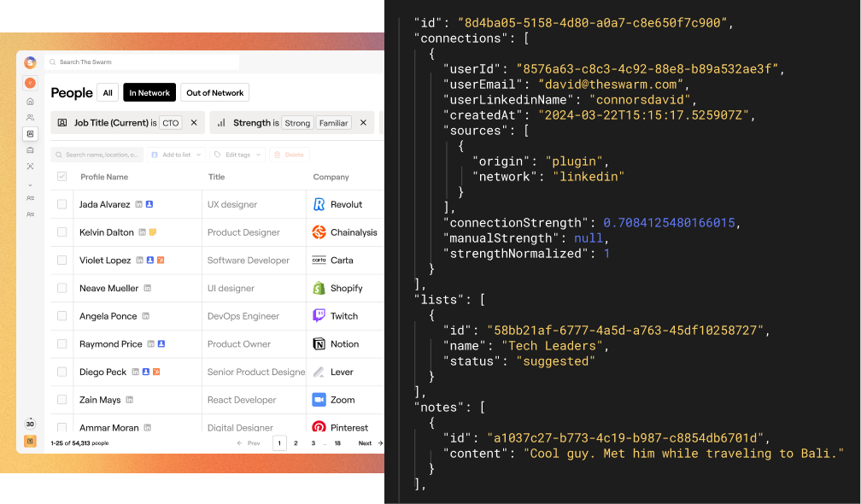The height and width of the screenshot is (504, 861).
Task: Go to Home via sidebar icon
Action: (30, 102)
